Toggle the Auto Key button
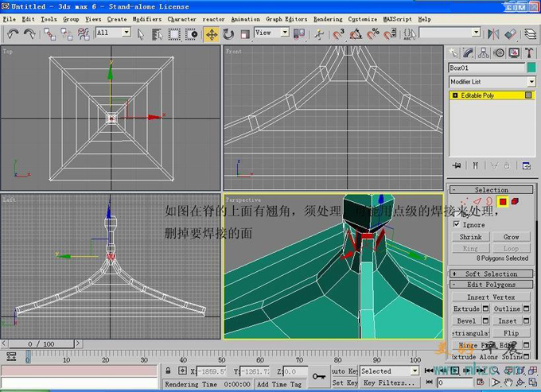This screenshot has width=541, height=392. click(x=344, y=371)
